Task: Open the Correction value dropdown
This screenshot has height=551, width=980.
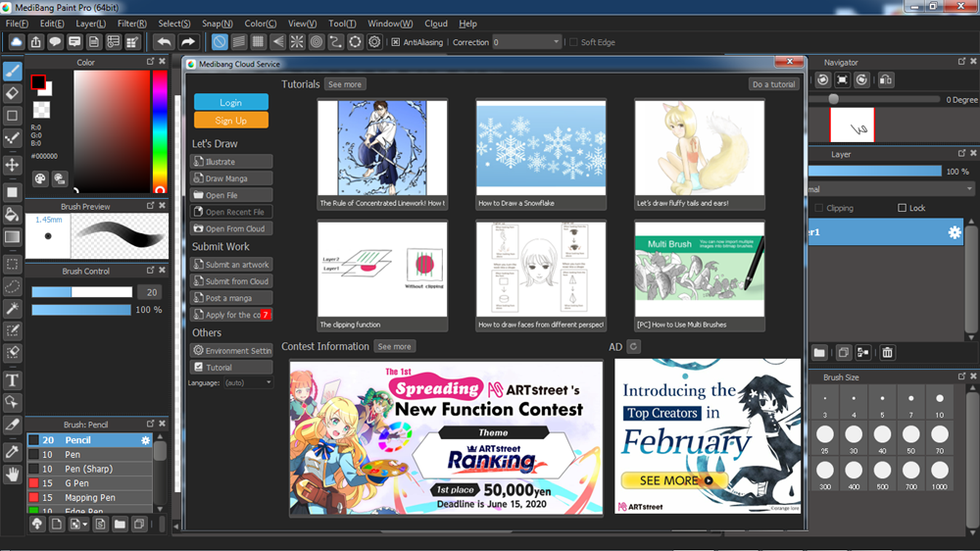Action: pyautogui.click(x=527, y=42)
